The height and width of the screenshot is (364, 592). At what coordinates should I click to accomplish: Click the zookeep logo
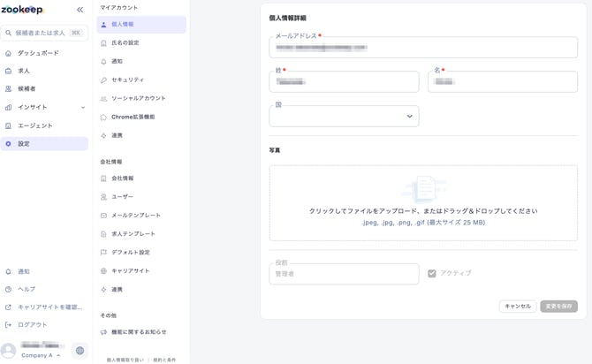[22, 10]
